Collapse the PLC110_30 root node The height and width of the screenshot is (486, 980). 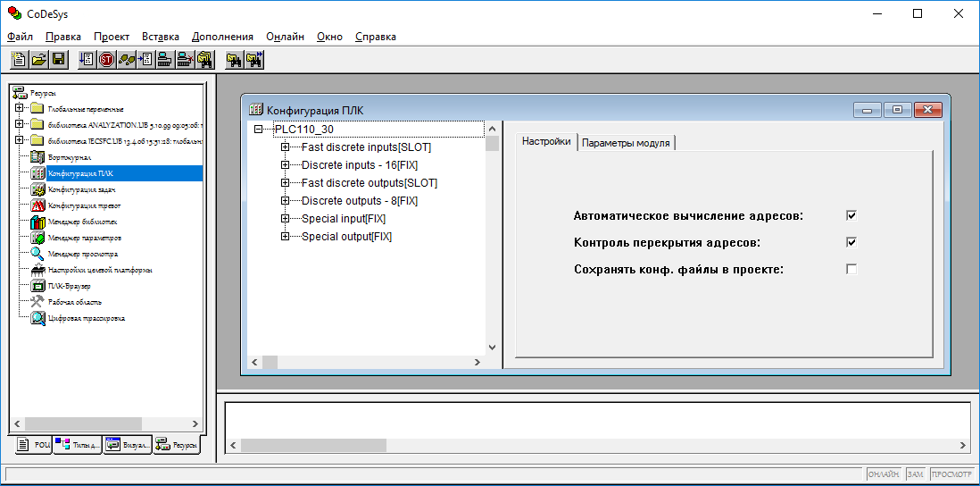(x=258, y=129)
